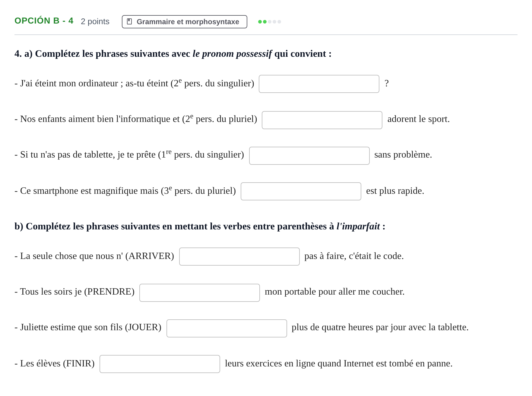532x396 pixels.
Task: Click the italic 'l'imparfait' text
Action: [358, 226]
